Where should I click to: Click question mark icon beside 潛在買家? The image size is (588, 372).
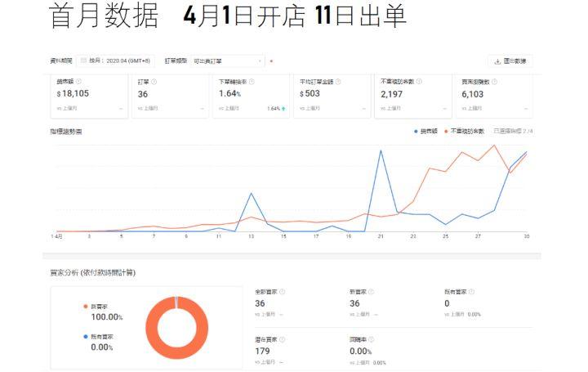282,339
